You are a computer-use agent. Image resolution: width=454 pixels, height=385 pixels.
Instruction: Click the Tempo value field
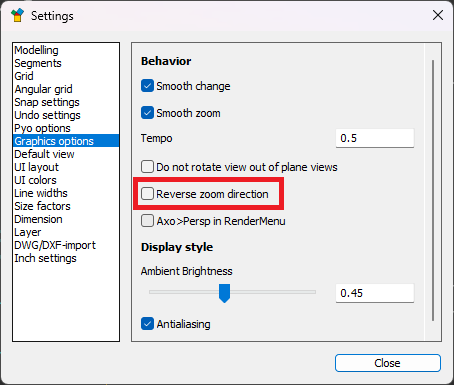375,138
